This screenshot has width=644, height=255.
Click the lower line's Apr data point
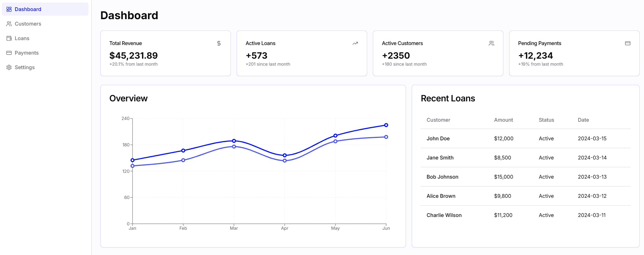[x=285, y=161]
